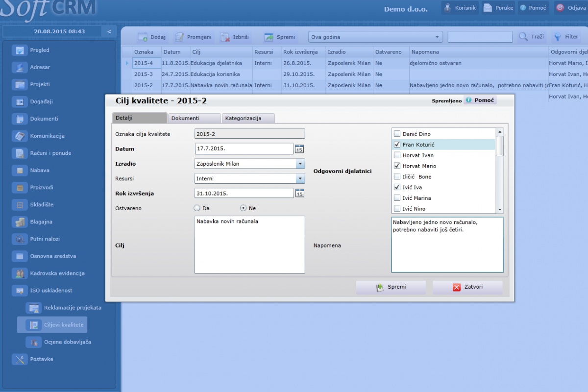This screenshot has height=392, width=588.
Task: Open Putni nalozi sidebar icon
Action: [x=20, y=239]
